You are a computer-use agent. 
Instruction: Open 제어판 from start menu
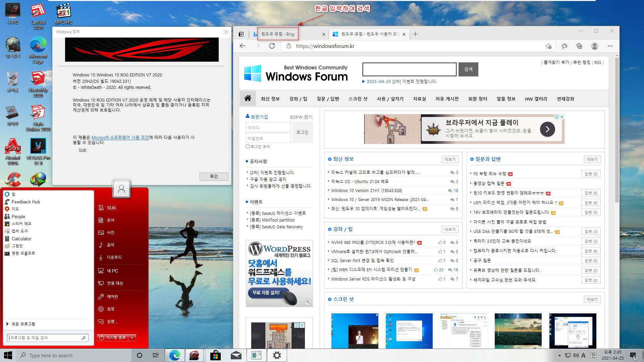[x=112, y=296]
